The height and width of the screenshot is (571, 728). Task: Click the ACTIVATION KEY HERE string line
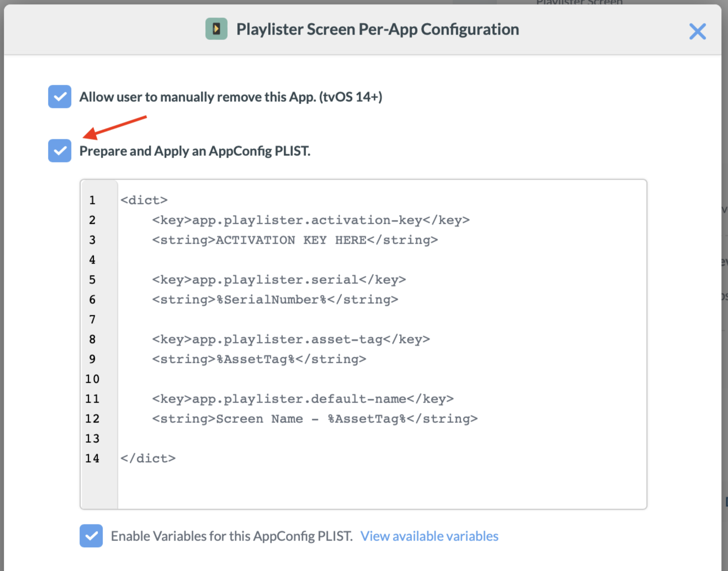[295, 240]
